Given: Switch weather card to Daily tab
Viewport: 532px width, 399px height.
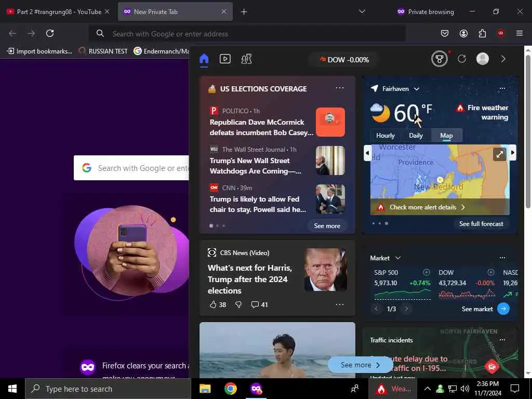Looking at the screenshot, I should 416,136.
